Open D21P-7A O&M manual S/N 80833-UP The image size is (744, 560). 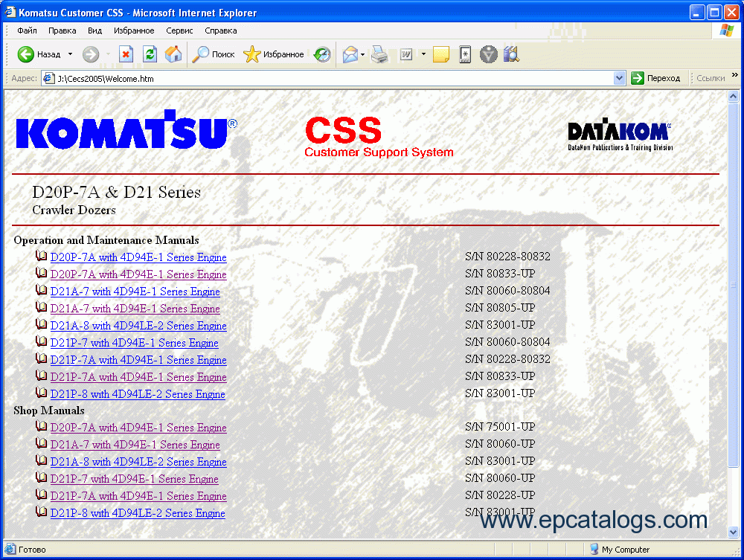138,377
